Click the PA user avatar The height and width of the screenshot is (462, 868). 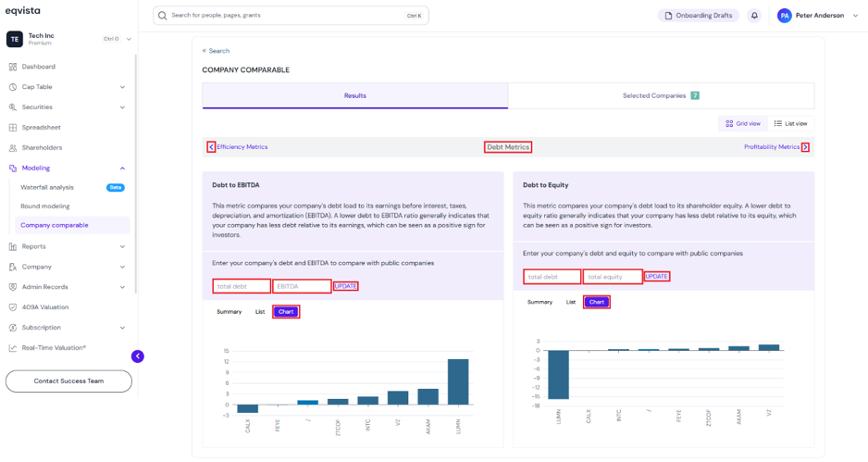(x=785, y=16)
